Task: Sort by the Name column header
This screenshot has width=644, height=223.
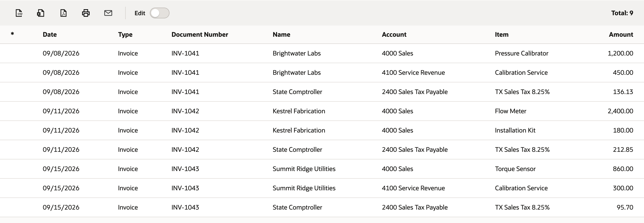Action: [x=282, y=34]
